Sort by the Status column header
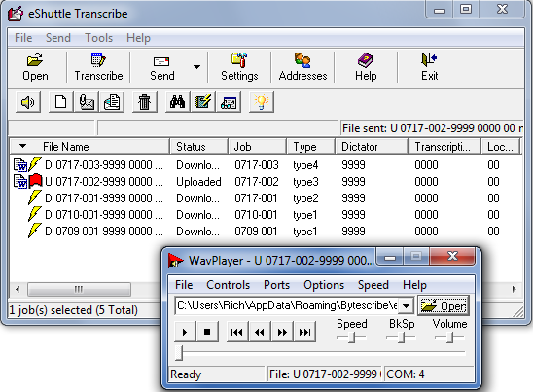Viewport: 533px width, 392px height. tap(198, 147)
